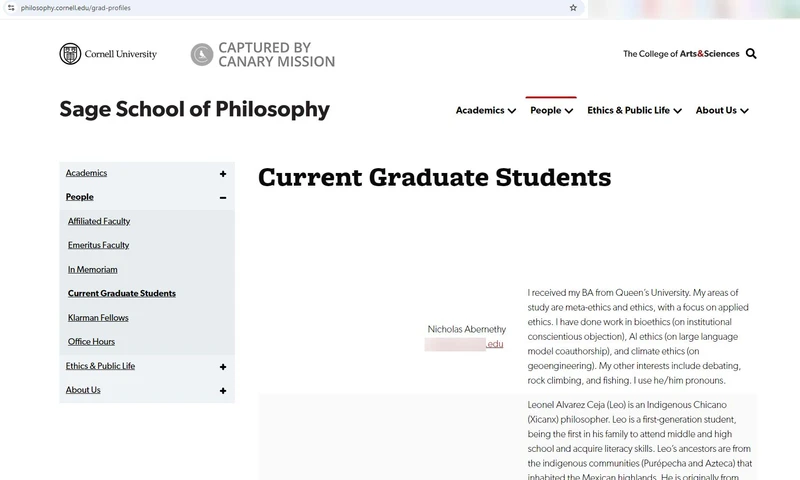Viewport: 800px width, 480px height.
Task: Collapse People section with minus icon in sidebar
Action: pyautogui.click(x=223, y=197)
